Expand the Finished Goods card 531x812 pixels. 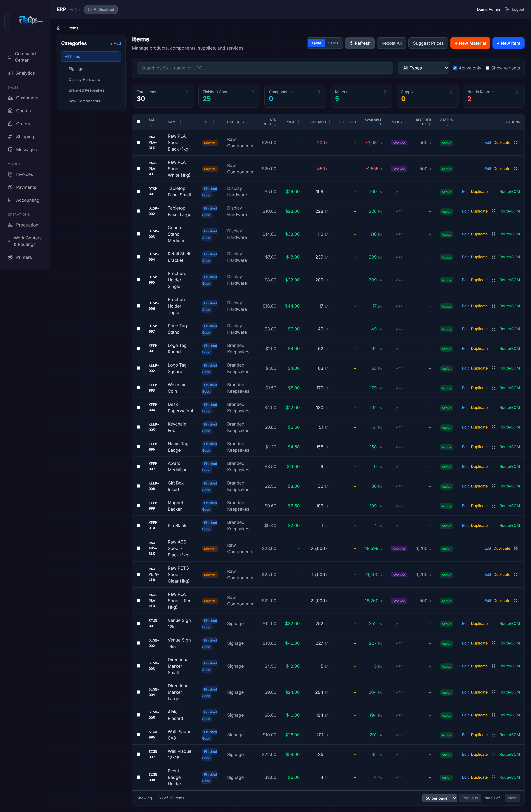(229, 96)
